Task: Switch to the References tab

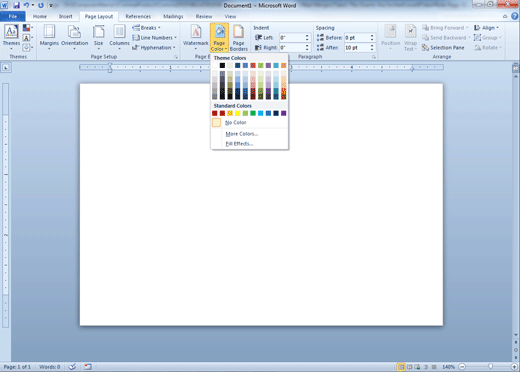Action: point(138,16)
